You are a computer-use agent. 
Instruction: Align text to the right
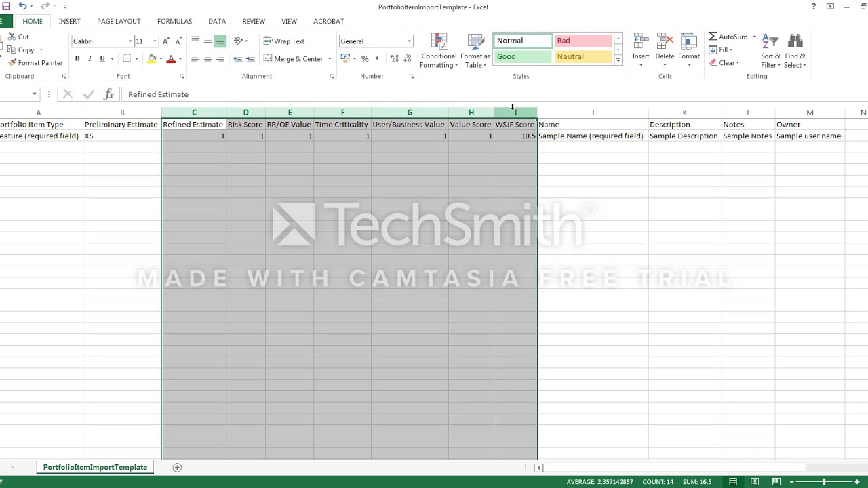click(x=220, y=59)
